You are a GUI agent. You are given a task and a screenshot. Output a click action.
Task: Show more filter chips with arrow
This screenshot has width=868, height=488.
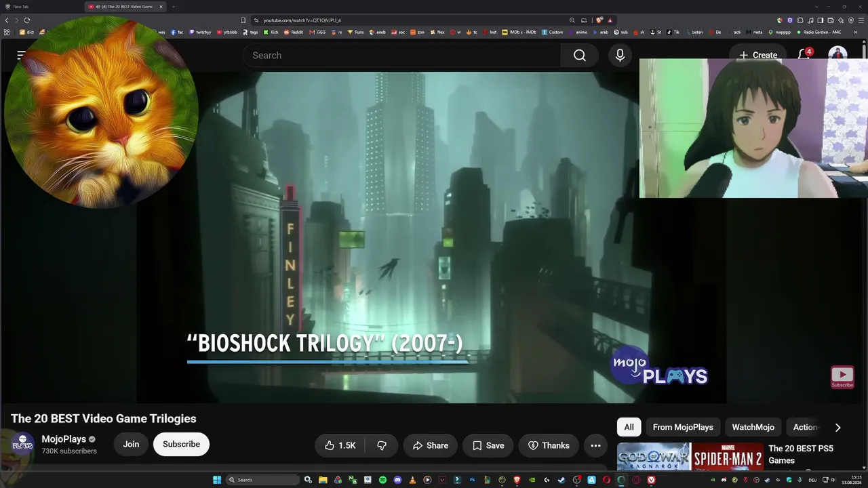[x=837, y=427]
